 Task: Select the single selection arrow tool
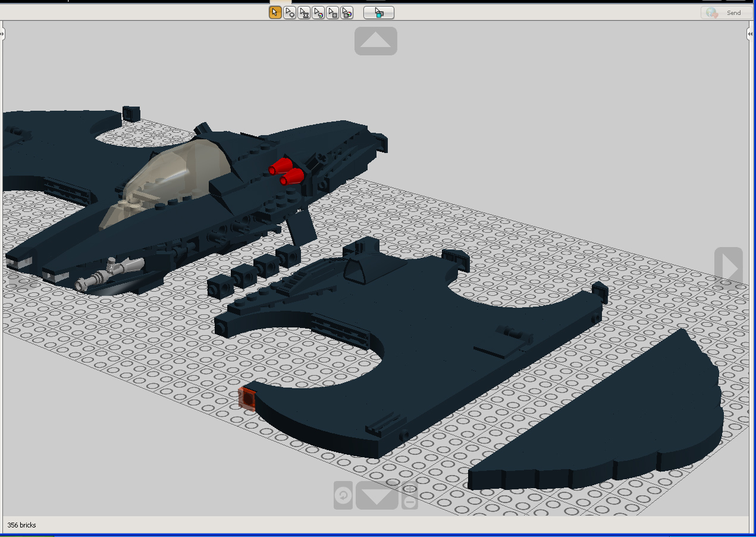(x=275, y=13)
